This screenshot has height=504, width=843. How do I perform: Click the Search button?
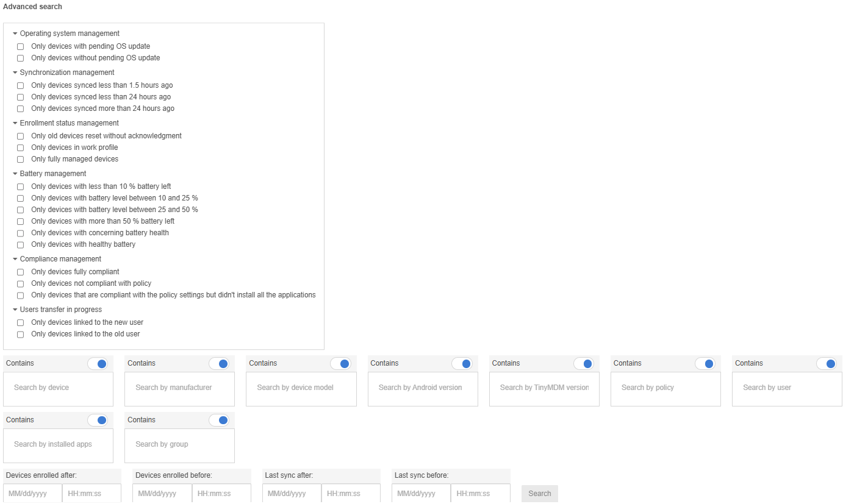coord(539,494)
